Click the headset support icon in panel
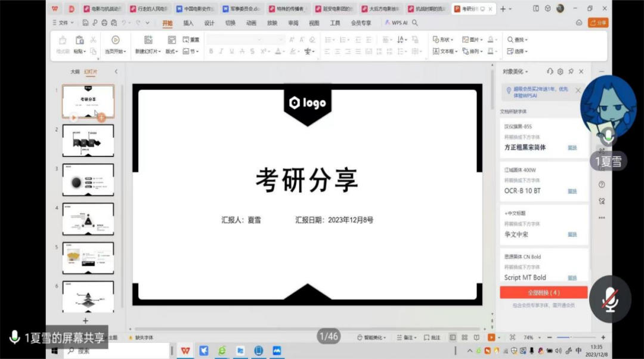 pos(550,72)
